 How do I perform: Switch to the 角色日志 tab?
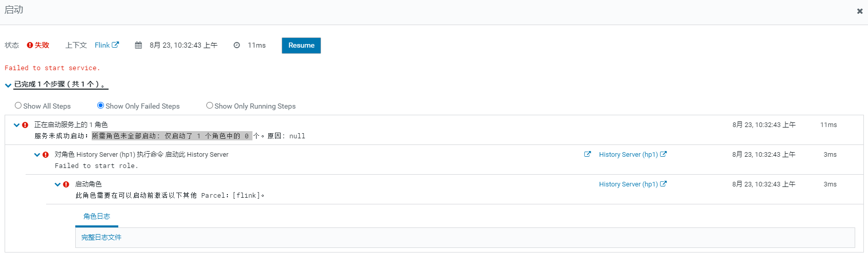(x=97, y=216)
